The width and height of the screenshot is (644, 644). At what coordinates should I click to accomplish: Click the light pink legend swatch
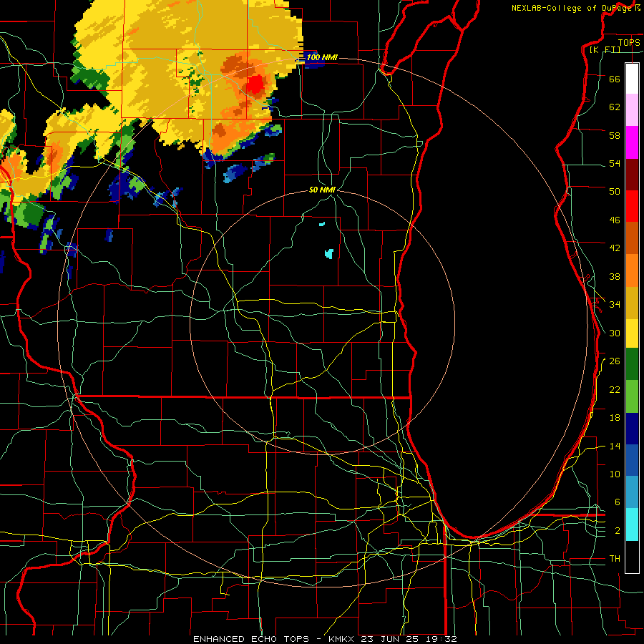click(x=632, y=109)
